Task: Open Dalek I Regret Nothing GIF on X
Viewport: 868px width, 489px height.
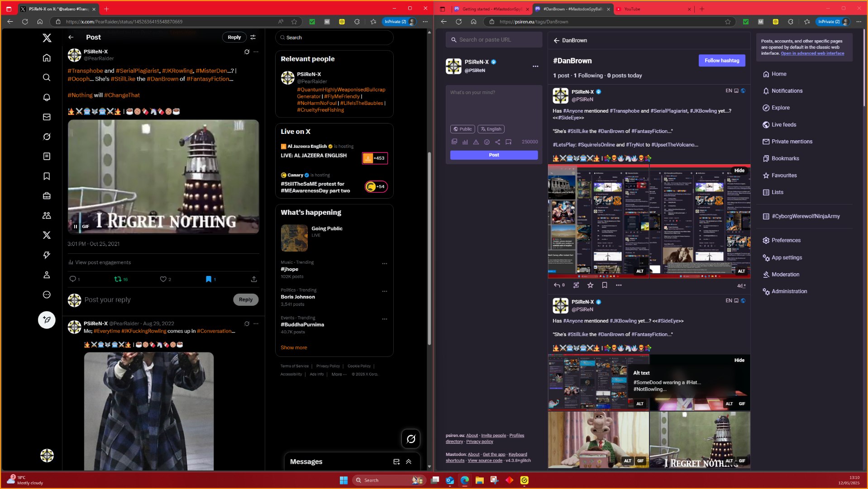Action: (x=163, y=176)
